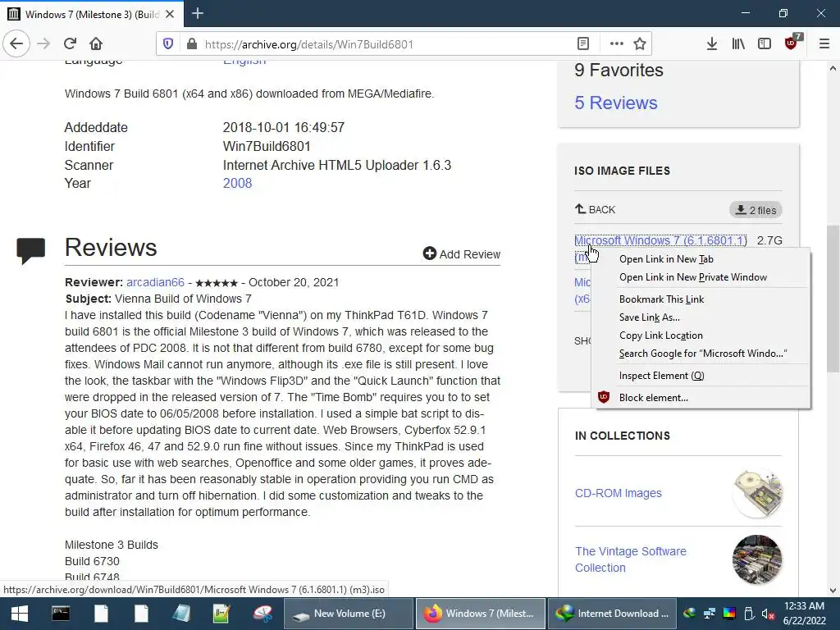This screenshot has height=630, width=840.
Task: Click the network tray icon
Action: pos(710,614)
